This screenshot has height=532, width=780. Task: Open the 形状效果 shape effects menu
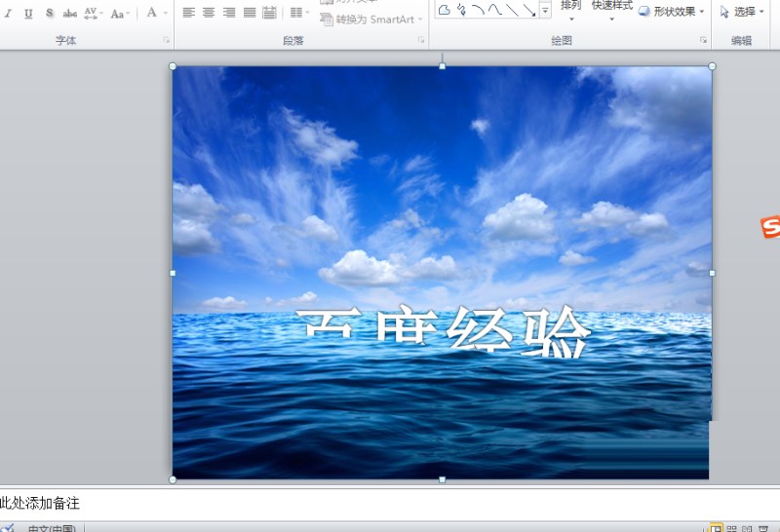[x=671, y=11]
